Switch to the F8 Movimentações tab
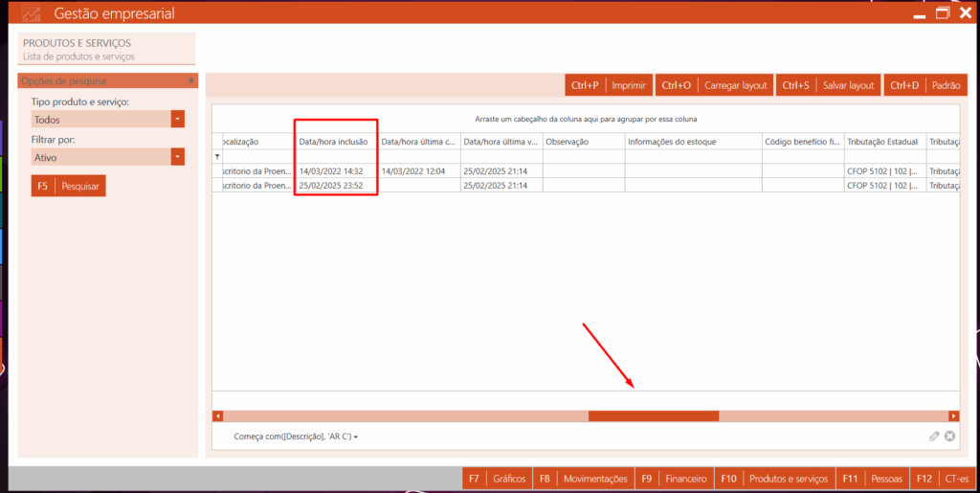The height and width of the screenshot is (493, 980). 583,478
